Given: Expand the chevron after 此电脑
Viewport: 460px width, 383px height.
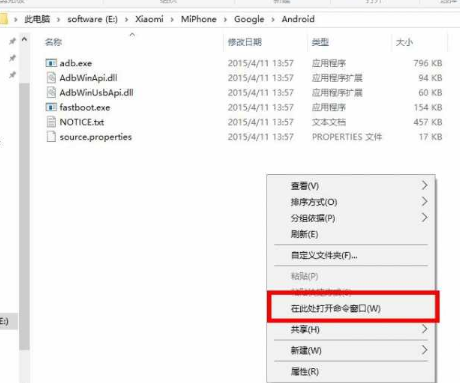Looking at the screenshot, I should pyautogui.click(x=58, y=20).
